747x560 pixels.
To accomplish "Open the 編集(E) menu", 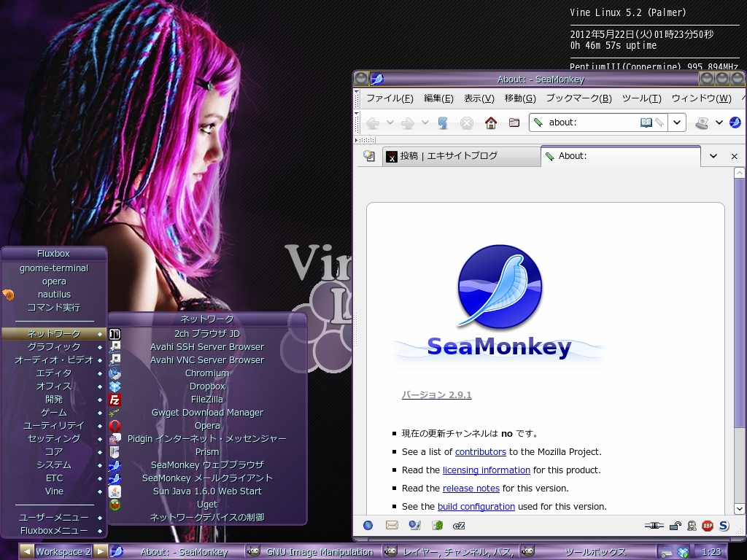I will coord(438,98).
